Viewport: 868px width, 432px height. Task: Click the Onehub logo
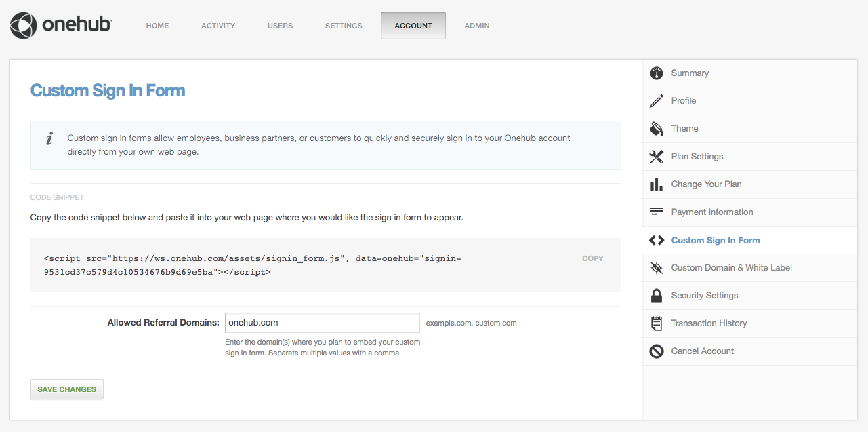tap(61, 26)
